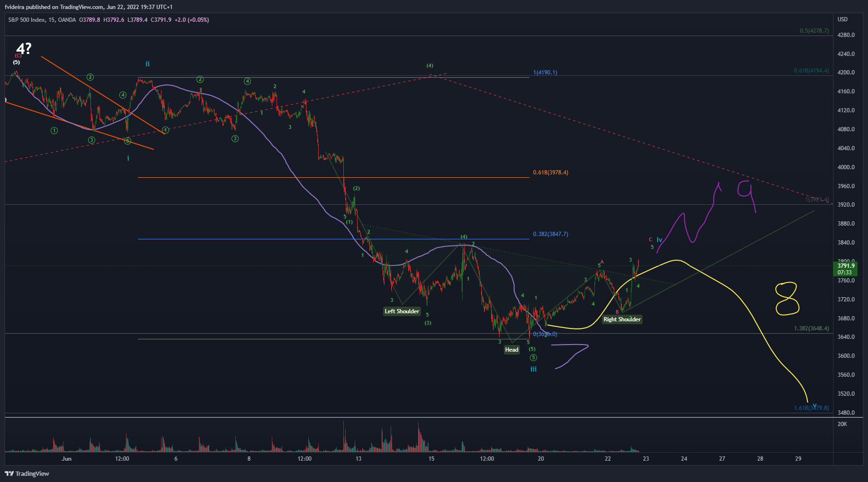Viewport: 868px width, 482px height.
Task: Click the 20 date label on the time axis
Action: coord(541,459)
